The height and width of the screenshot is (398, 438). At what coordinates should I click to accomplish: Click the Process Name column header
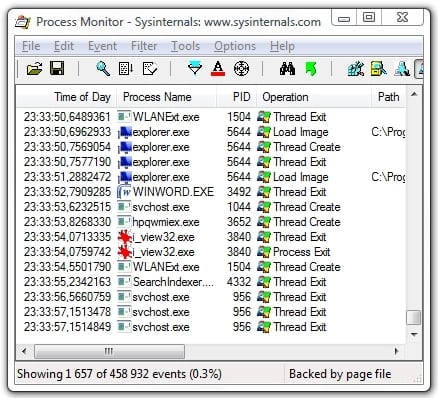pyautogui.click(x=167, y=97)
